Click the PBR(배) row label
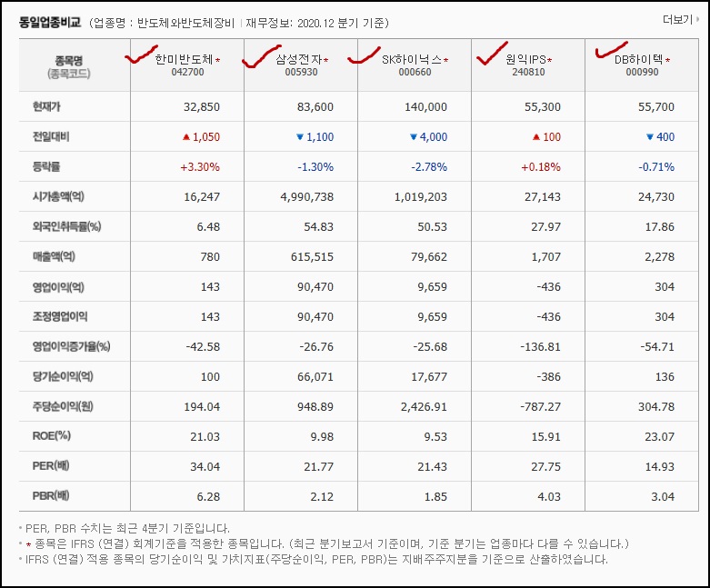The height and width of the screenshot is (588, 710). pos(51,495)
